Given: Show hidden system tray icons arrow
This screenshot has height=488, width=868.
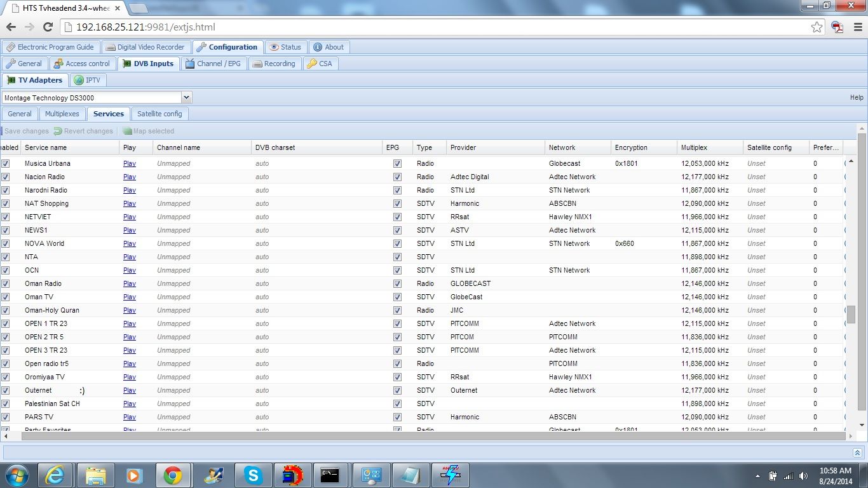Looking at the screenshot, I should [x=757, y=476].
